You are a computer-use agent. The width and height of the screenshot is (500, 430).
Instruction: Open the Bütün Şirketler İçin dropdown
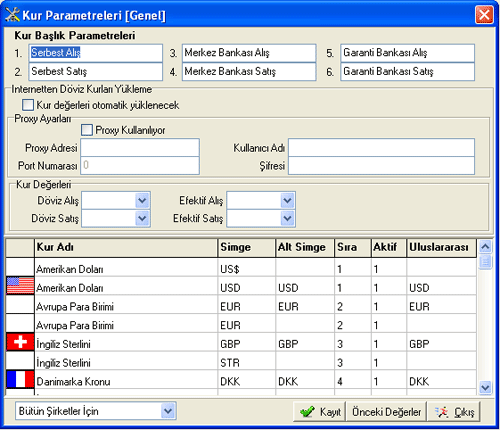pyautogui.click(x=168, y=411)
